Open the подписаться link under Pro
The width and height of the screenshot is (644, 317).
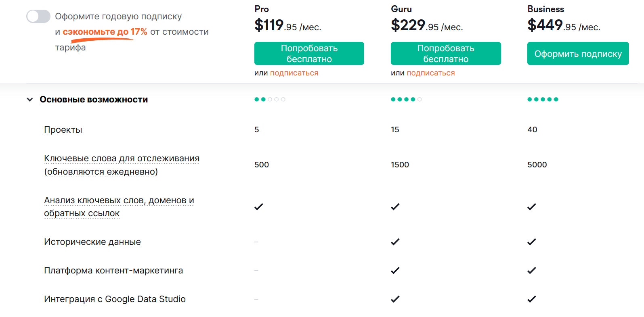[x=294, y=73]
